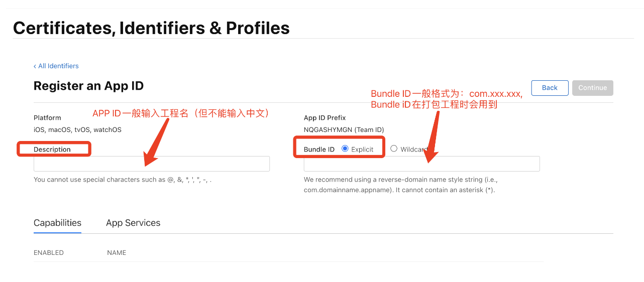Click the NQGASHYMGN Team ID text
The image size is (644, 282).
coord(344,129)
